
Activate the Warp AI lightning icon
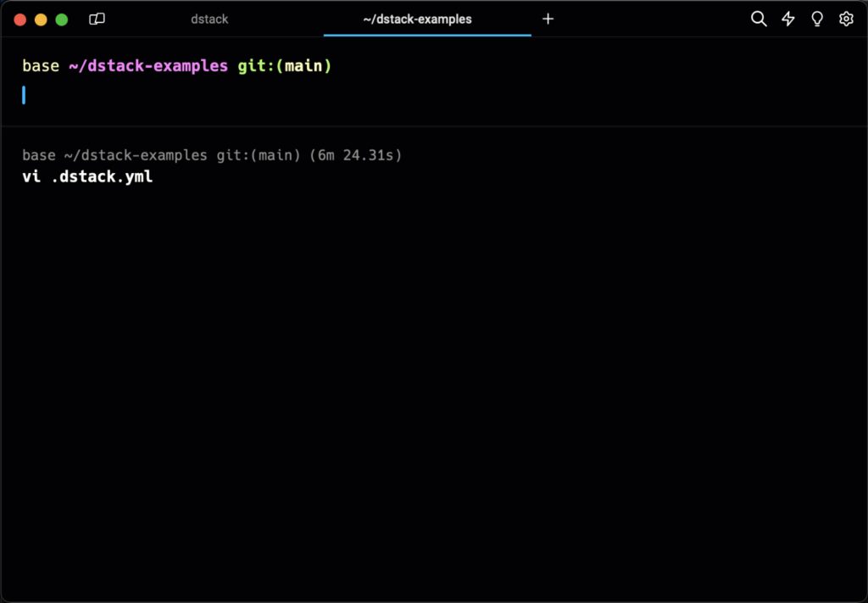coord(787,19)
